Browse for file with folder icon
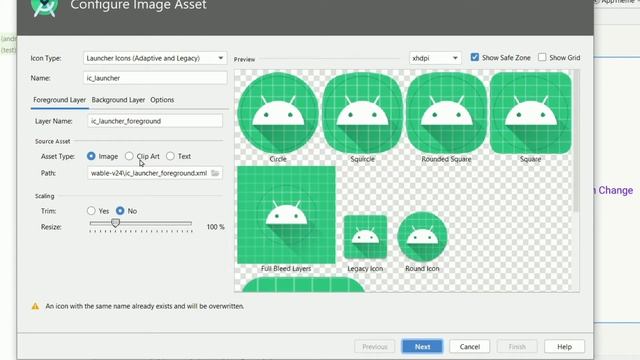 215,173
